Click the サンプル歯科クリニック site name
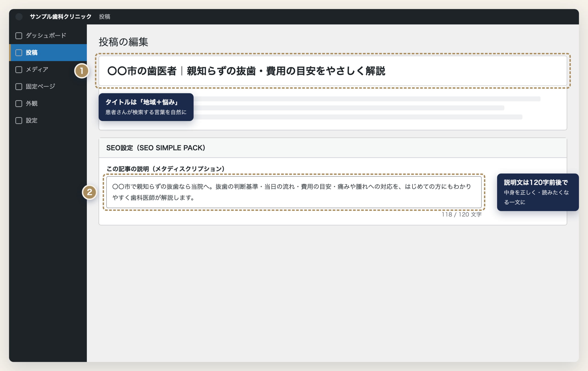Viewport: 588px width, 371px height. (x=61, y=17)
